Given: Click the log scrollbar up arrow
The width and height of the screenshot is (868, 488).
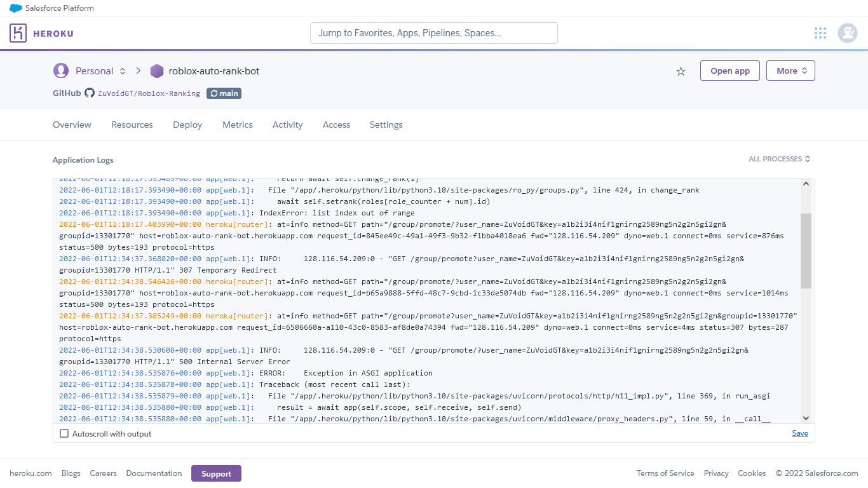Looking at the screenshot, I should pyautogui.click(x=806, y=184).
